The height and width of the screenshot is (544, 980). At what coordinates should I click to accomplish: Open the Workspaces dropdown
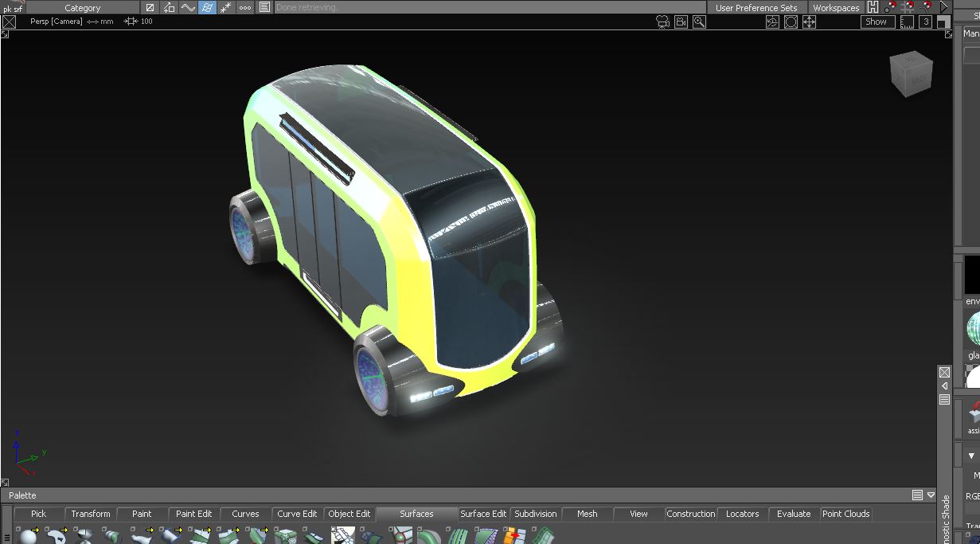click(835, 7)
